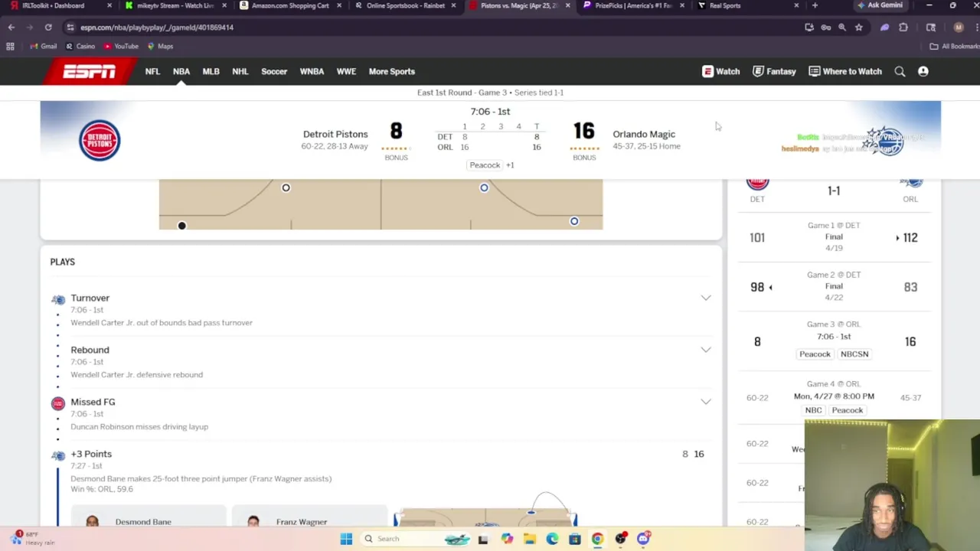Open Copilot from the taskbar
The height and width of the screenshot is (551, 980).
(x=507, y=539)
